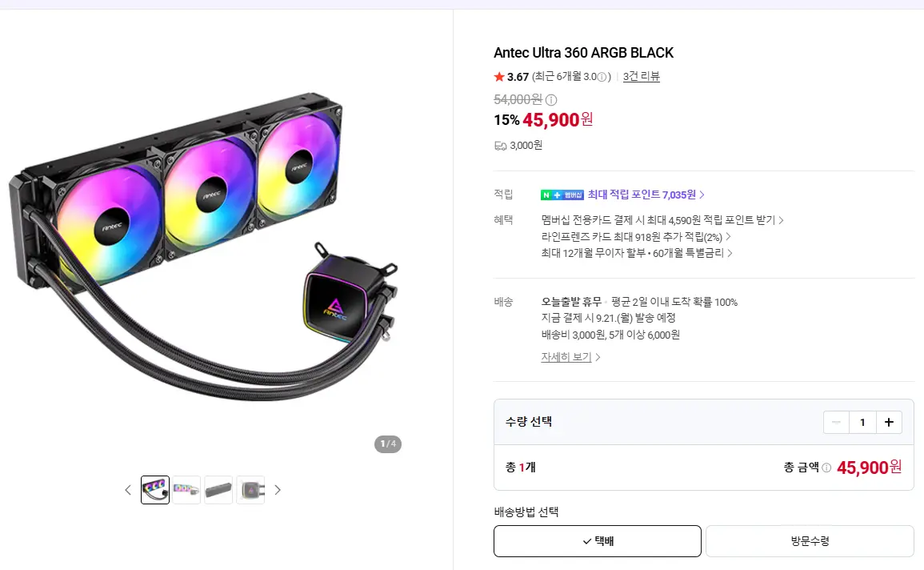
Task: Click the quantity input field showing 1
Action: pyautogui.click(x=862, y=422)
